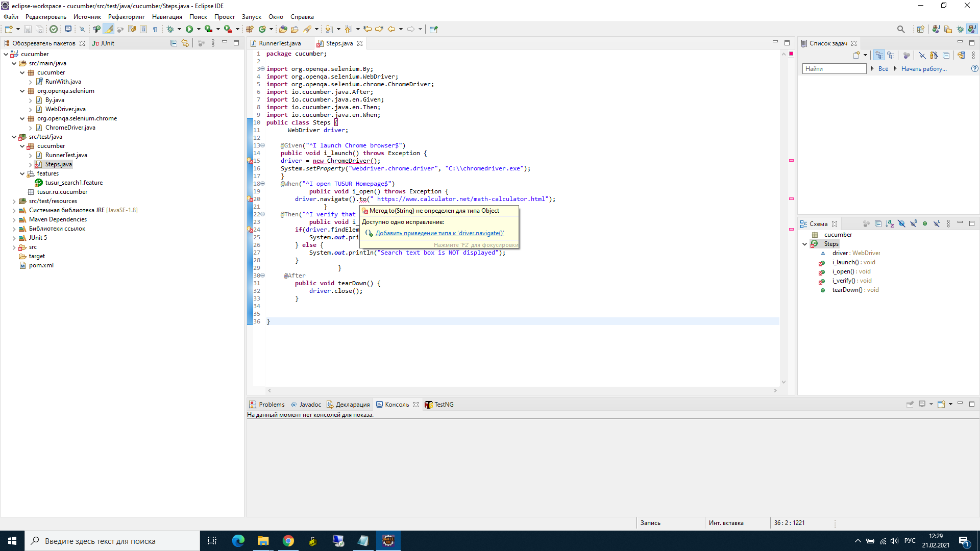Toggle Hide Static Members in Outline view

click(913, 224)
